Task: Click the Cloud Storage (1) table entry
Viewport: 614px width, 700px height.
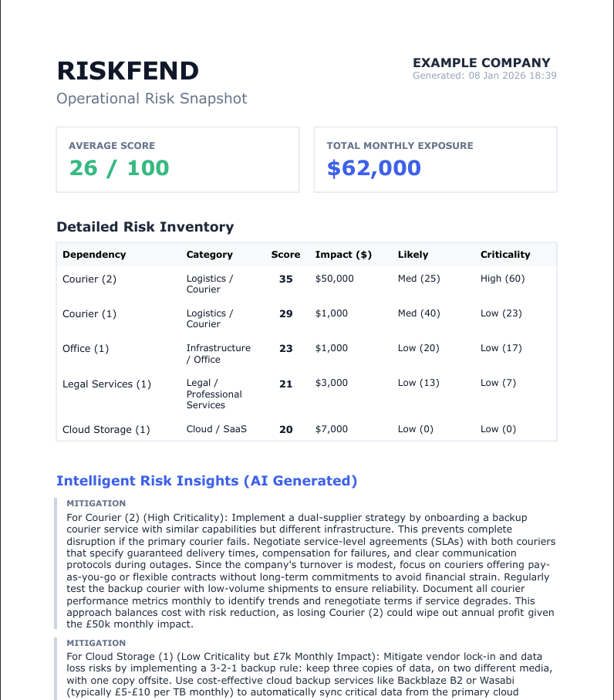Action: (x=106, y=430)
